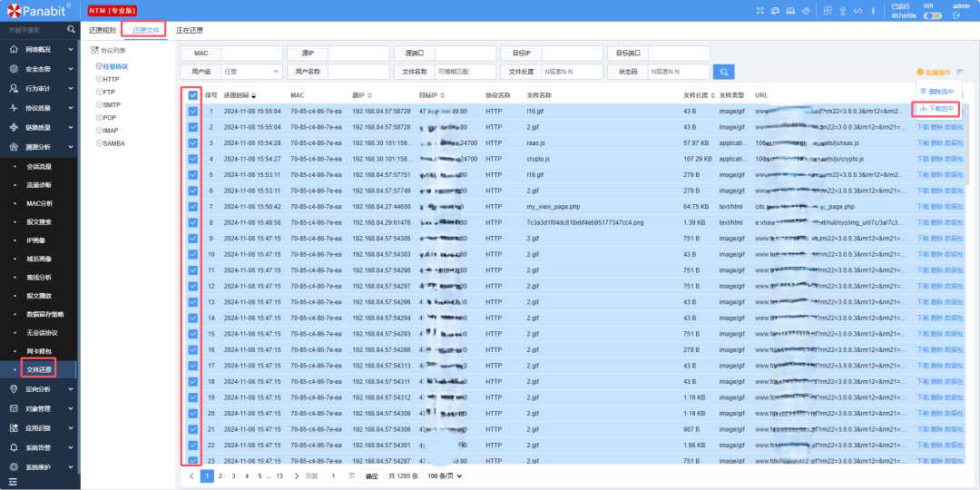980x490 pixels.
Task: Open the 批量操作 batch operations menu
Action: (934, 72)
